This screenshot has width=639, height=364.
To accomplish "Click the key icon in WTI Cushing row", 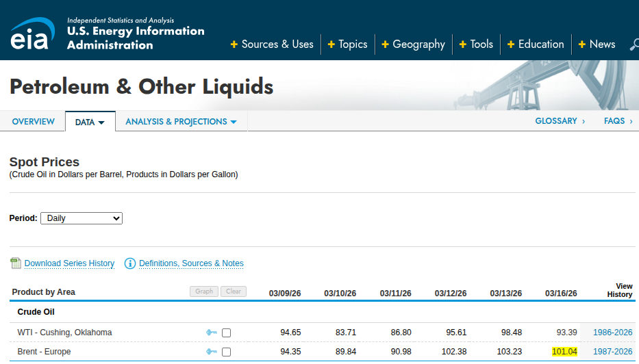I will (x=211, y=333).
